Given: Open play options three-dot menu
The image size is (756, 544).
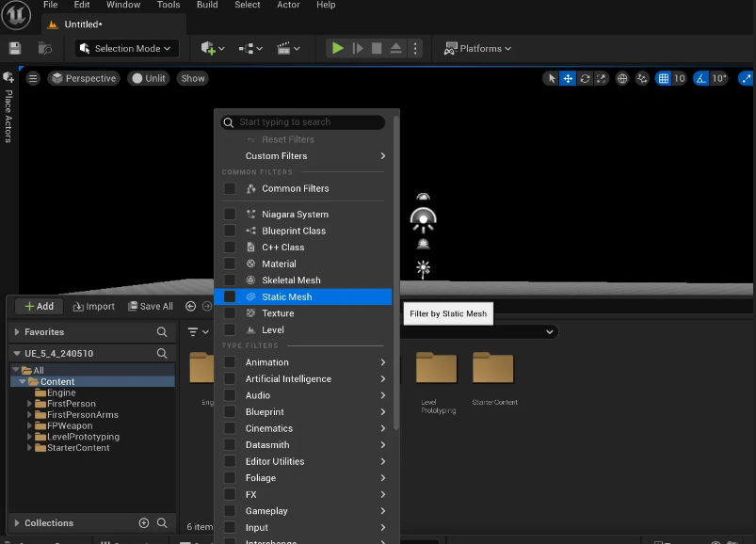Looking at the screenshot, I should coord(415,48).
